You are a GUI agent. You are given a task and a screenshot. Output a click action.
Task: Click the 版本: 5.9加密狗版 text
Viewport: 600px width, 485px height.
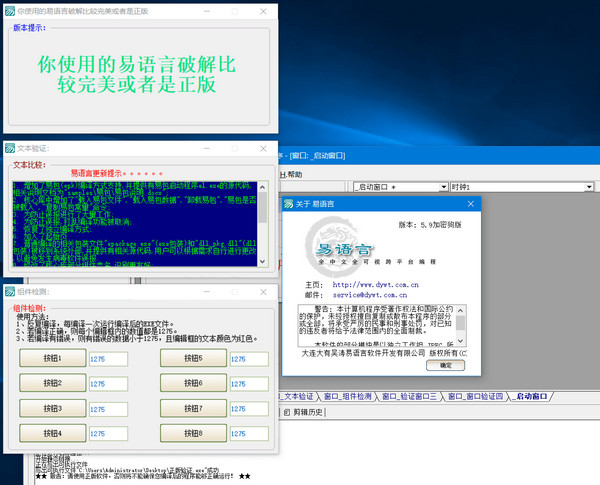point(430,225)
